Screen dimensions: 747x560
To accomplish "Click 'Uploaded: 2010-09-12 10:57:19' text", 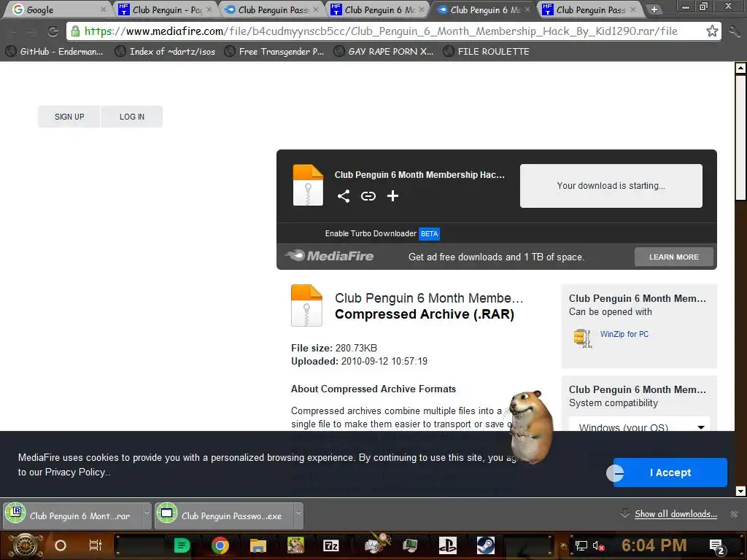I will pos(359,362).
